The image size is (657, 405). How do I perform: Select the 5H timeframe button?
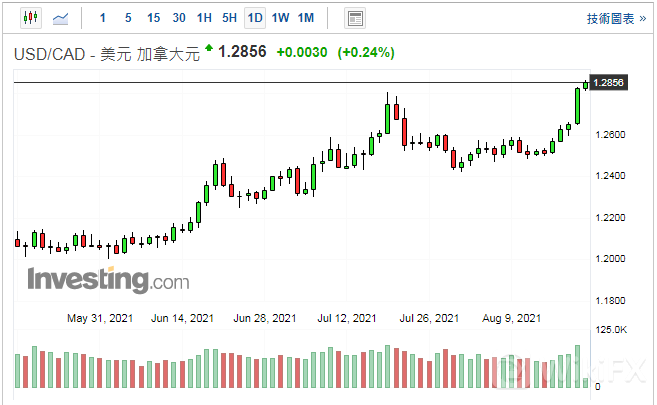tap(229, 18)
